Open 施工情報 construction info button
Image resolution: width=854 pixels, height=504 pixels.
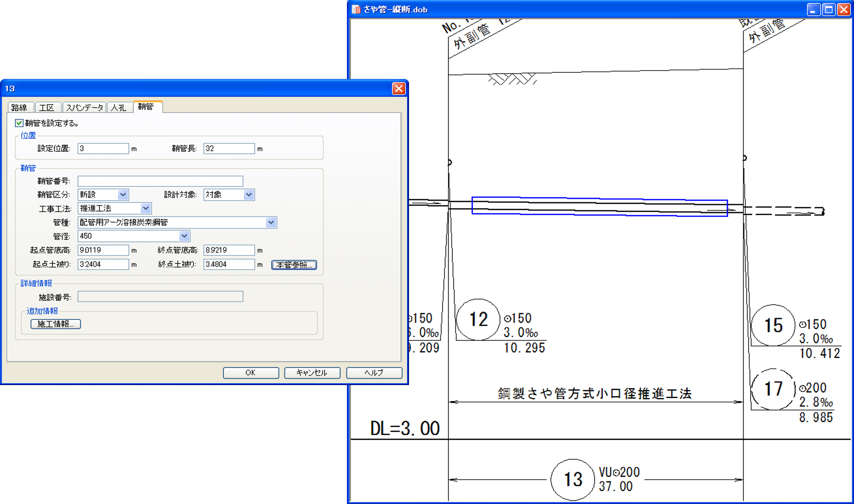point(55,324)
